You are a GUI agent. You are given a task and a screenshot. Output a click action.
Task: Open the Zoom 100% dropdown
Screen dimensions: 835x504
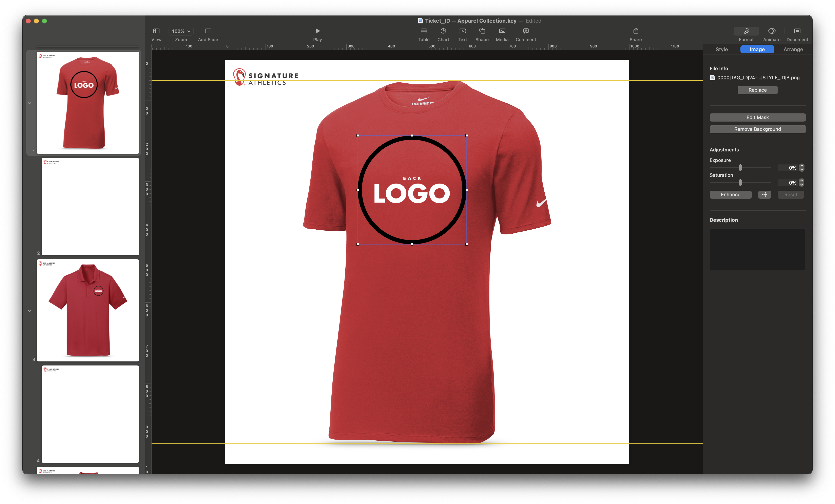click(181, 31)
